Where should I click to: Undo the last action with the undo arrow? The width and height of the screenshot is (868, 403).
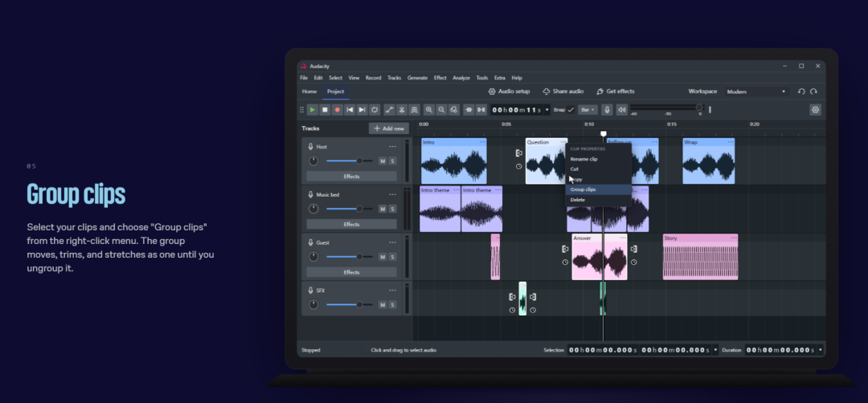pos(801,92)
